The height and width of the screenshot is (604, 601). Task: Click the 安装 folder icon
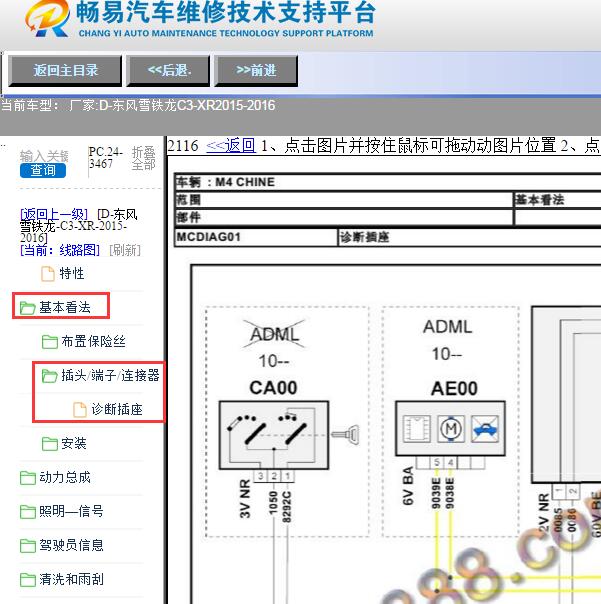(x=50, y=444)
